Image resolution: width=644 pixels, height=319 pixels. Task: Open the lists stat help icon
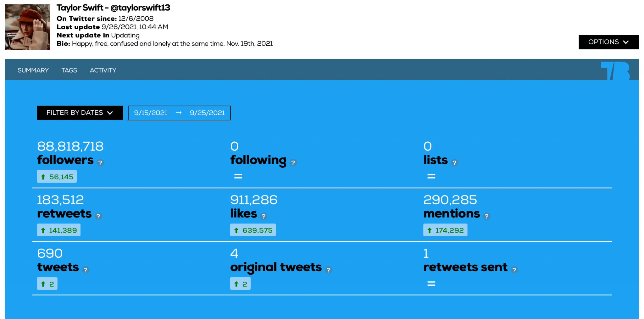455,163
